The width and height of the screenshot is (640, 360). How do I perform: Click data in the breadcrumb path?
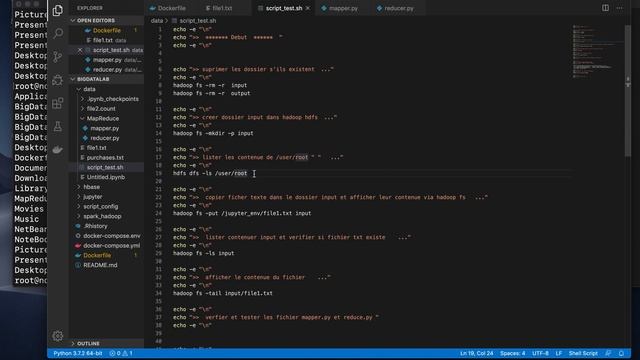click(156, 20)
